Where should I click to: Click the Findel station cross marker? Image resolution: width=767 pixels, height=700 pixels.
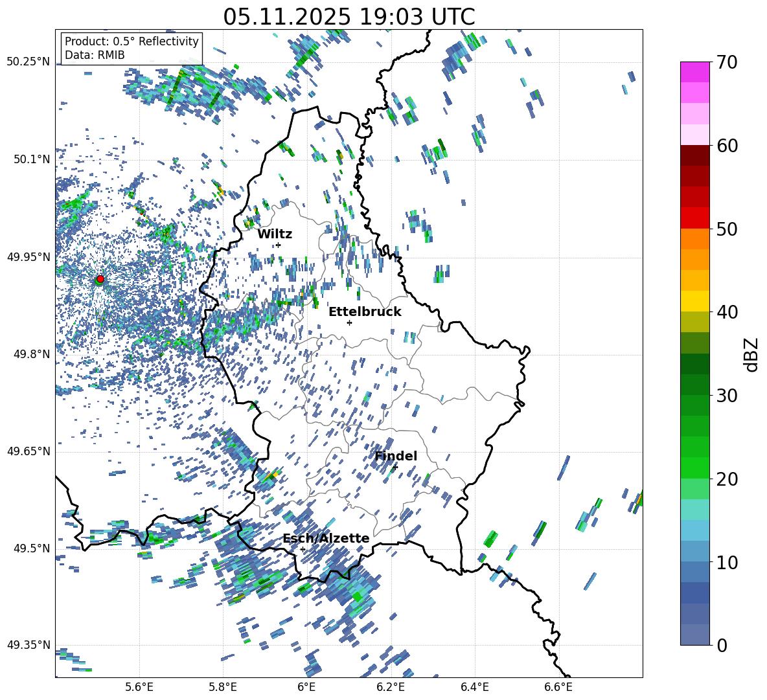pyautogui.click(x=395, y=467)
